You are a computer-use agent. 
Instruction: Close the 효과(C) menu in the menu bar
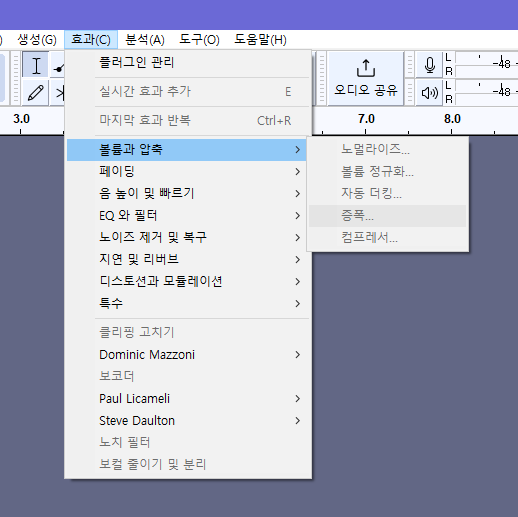(x=91, y=40)
